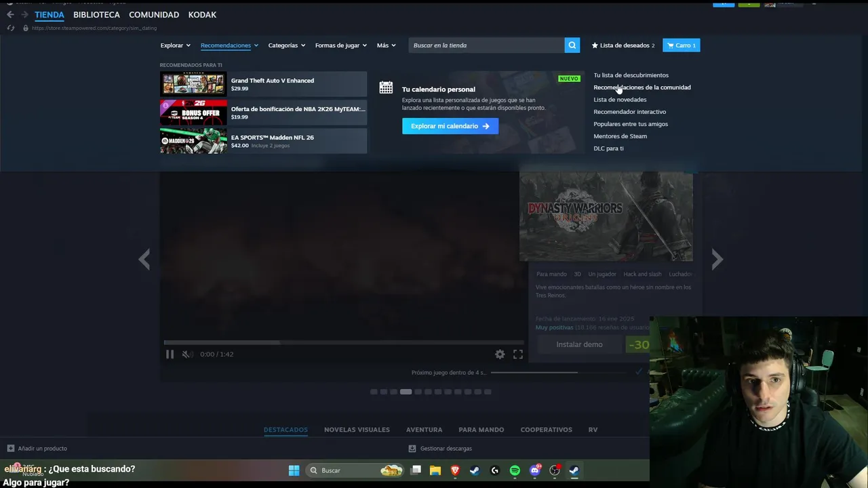This screenshot has height=488, width=868.
Task: Expand the Categorías dropdown
Action: [x=287, y=45]
